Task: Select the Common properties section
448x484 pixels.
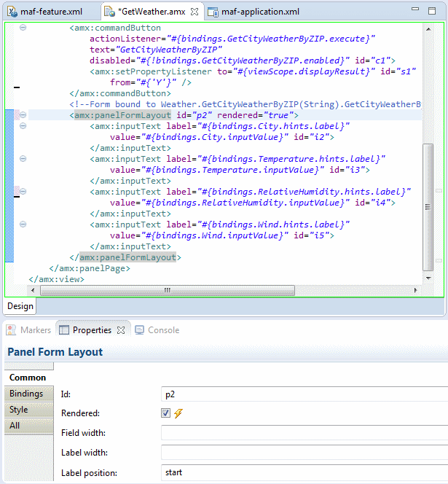Action: [x=28, y=378]
